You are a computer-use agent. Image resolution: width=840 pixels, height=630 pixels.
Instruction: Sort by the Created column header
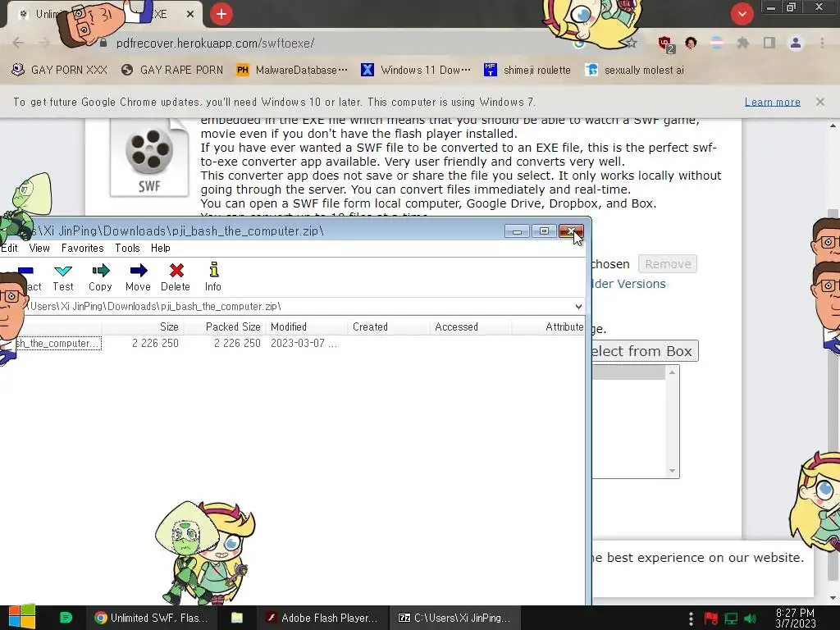click(388, 326)
